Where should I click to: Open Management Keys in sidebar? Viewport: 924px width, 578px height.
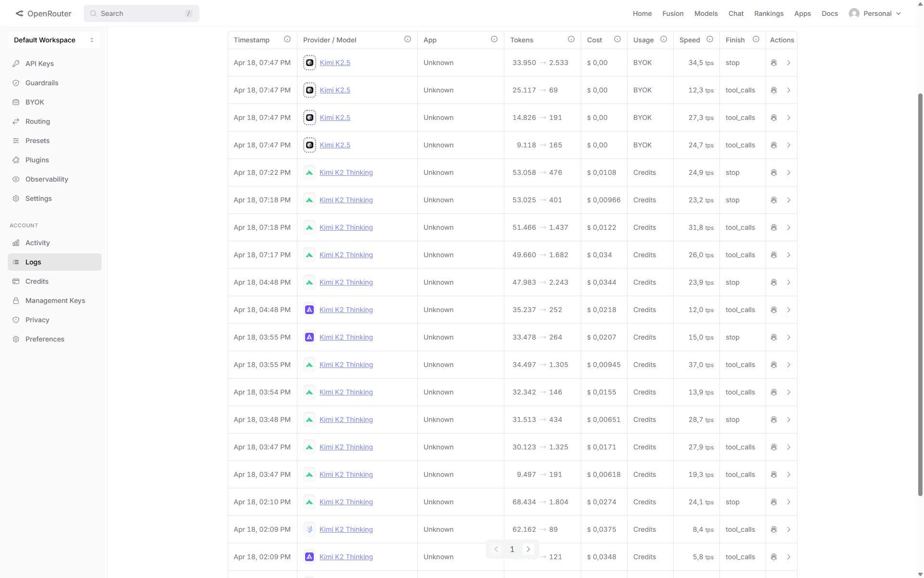pos(55,301)
